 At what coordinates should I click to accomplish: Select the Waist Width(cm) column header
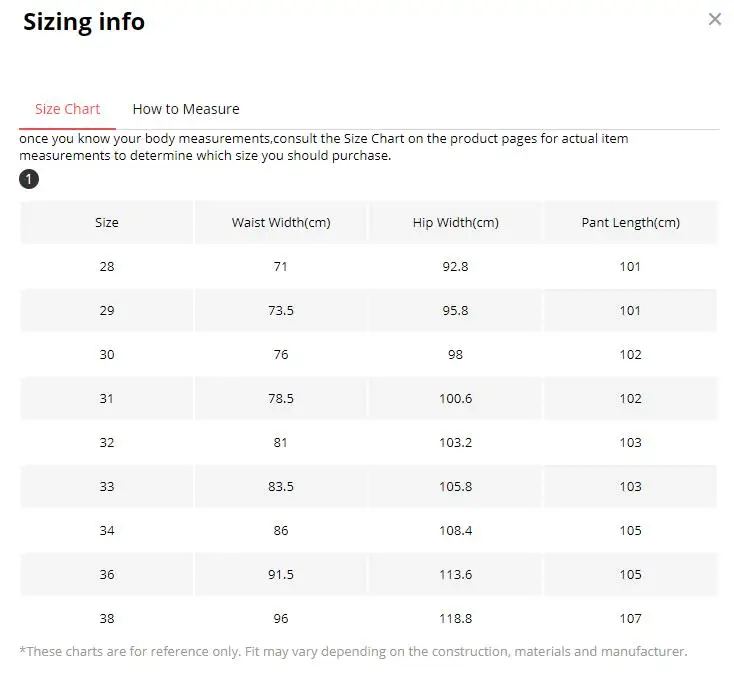pyautogui.click(x=281, y=222)
